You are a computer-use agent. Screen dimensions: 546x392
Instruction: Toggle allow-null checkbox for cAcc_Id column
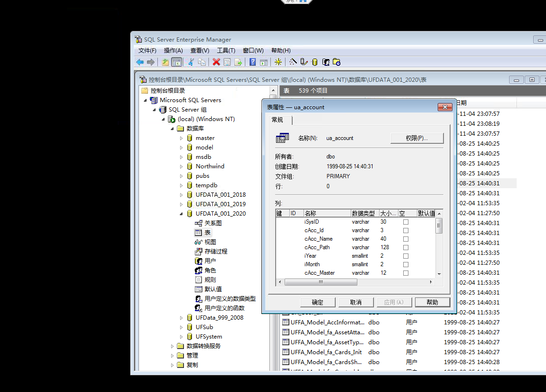[x=406, y=230]
